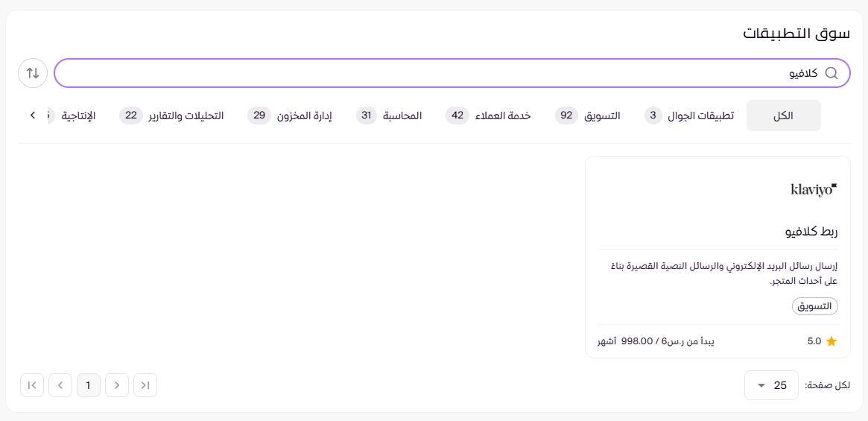Select the خدمة العملاء tab
The image size is (868, 421).
pos(488,116)
